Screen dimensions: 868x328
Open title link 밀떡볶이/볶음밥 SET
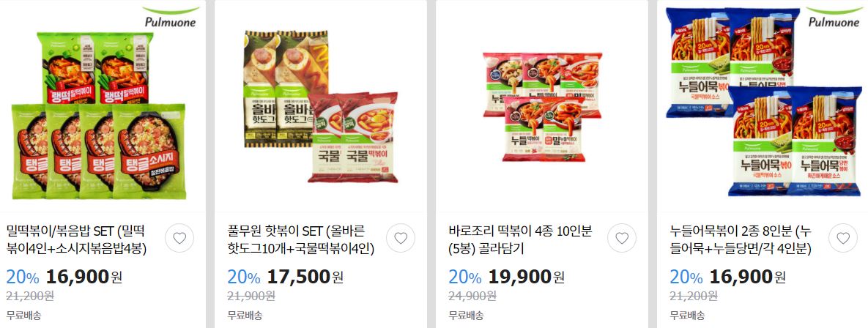point(76,239)
